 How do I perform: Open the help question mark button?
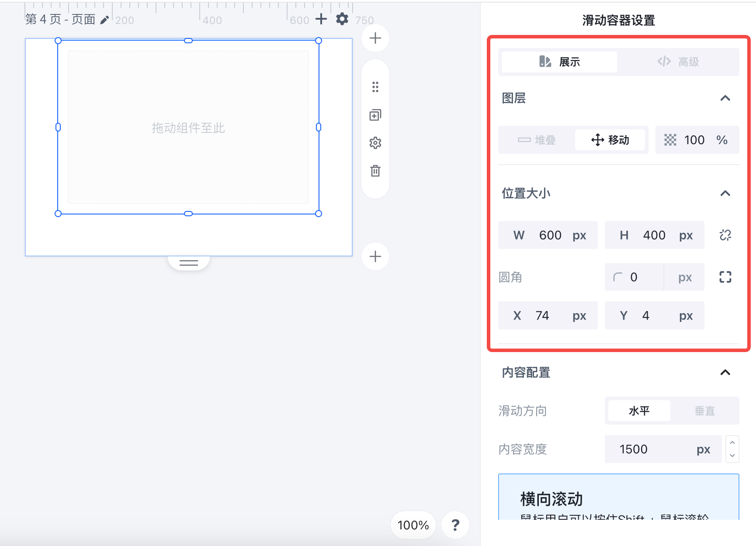coord(455,525)
